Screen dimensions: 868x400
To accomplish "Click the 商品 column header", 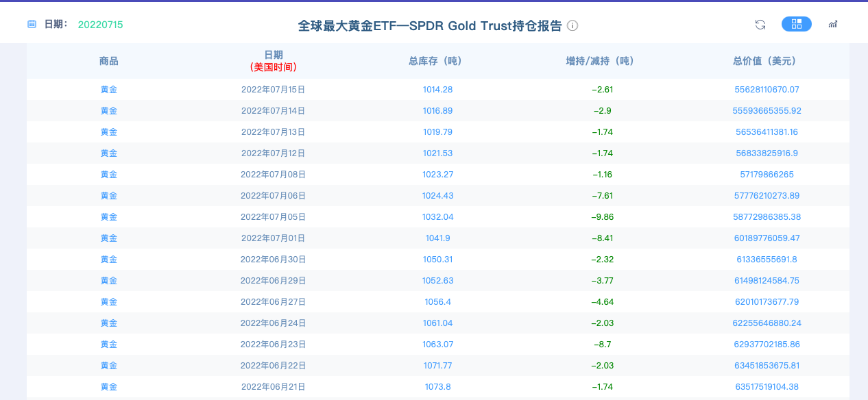I will tap(109, 61).
